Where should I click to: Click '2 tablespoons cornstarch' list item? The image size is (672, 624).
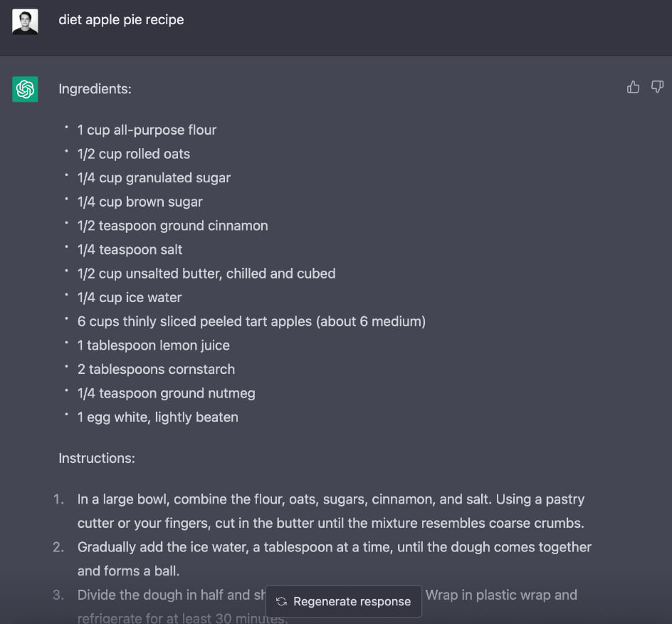[x=156, y=369]
